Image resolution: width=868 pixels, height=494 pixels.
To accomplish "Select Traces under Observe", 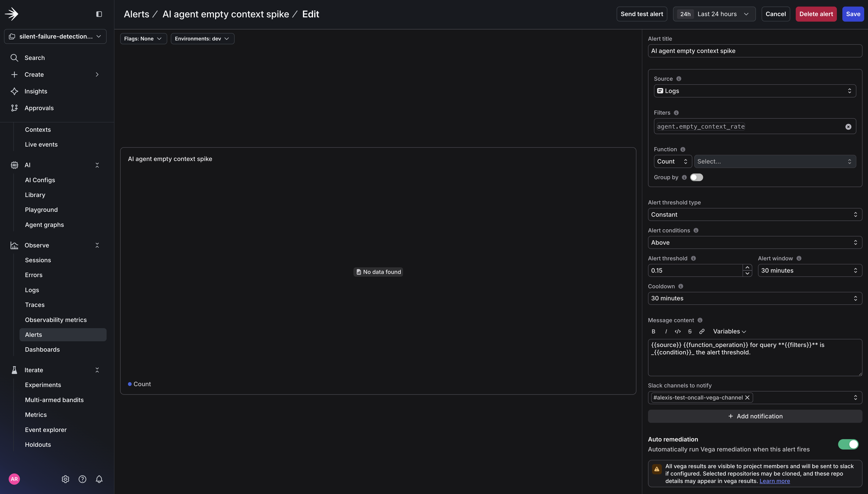I will point(35,305).
